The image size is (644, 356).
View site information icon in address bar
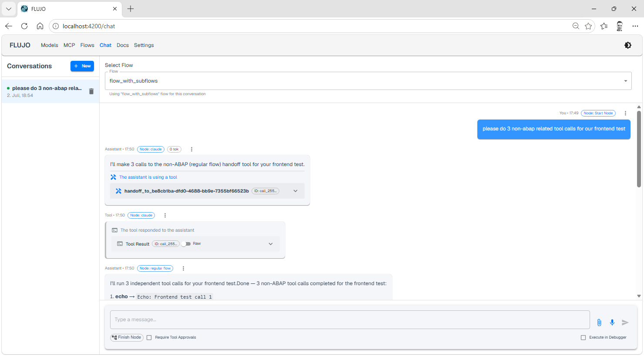point(56,26)
